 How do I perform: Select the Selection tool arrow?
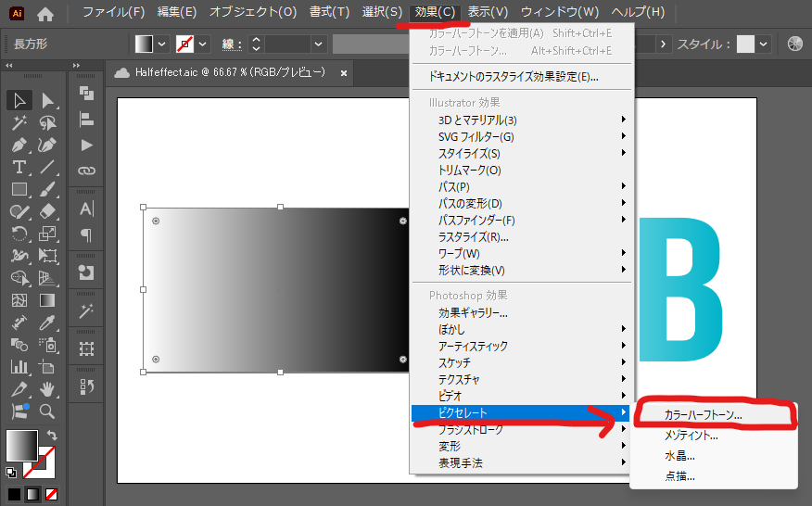click(x=19, y=100)
